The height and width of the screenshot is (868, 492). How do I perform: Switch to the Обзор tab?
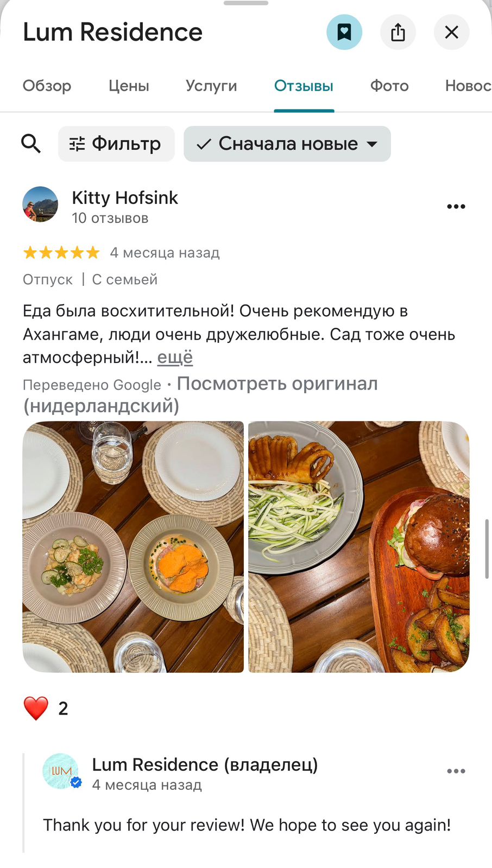pos(47,86)
